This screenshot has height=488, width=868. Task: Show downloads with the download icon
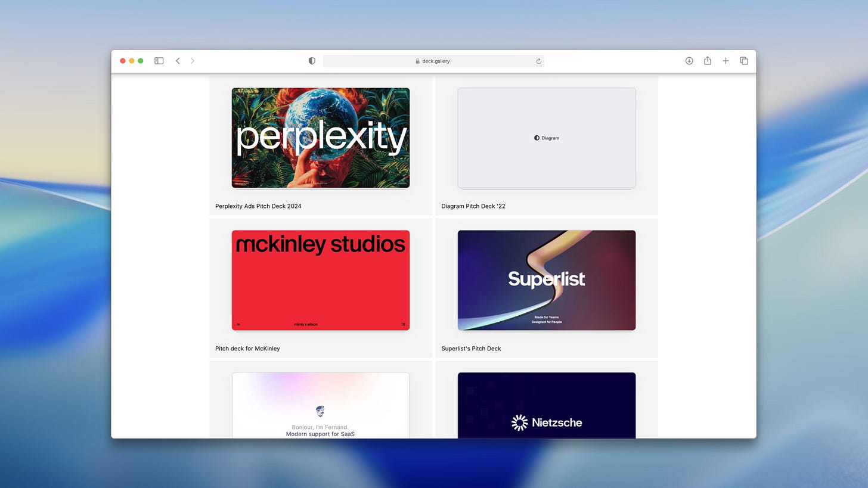click(689, 61)
